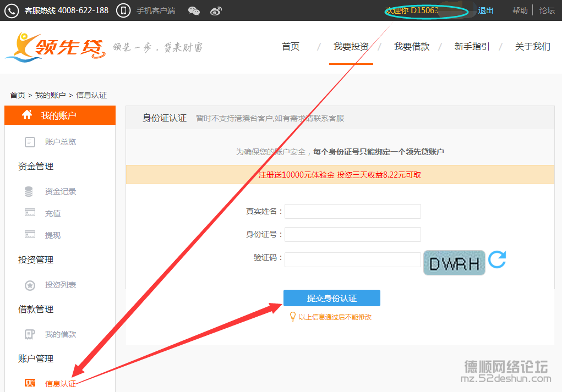Go to 投资列表 in the sidebar

point(60,285)
